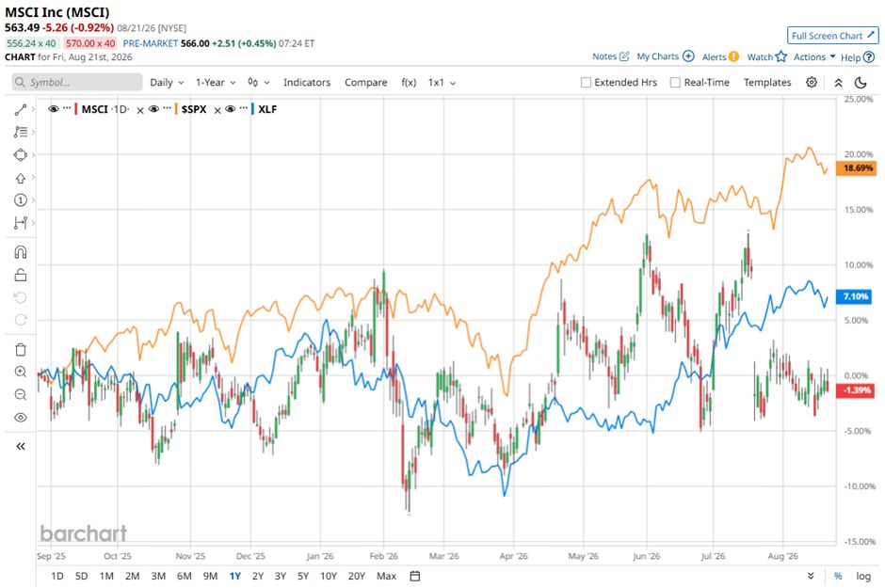Select the Max time range
The width and height of the screenshot is (885, 588).
pyautogui.click(x=386, y=576)
